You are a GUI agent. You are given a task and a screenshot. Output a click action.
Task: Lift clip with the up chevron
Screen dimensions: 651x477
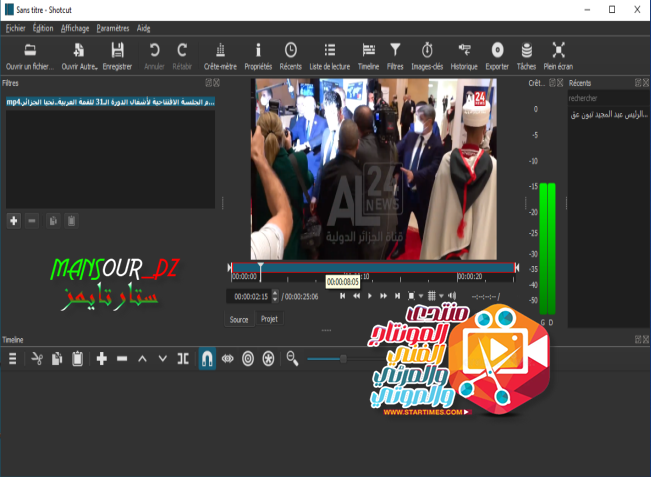coord(142,359)
